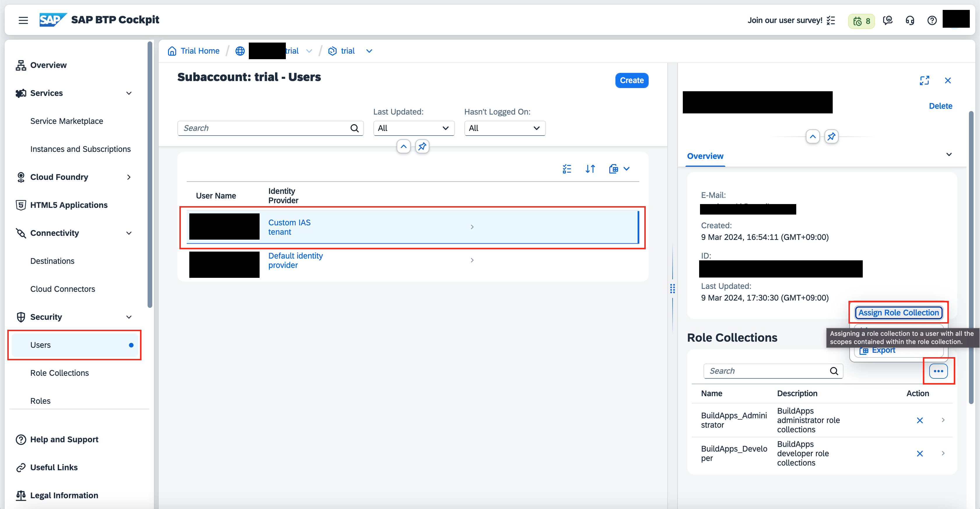
Task: Click Assign Role Collection button
Action: tap(898, 313)
